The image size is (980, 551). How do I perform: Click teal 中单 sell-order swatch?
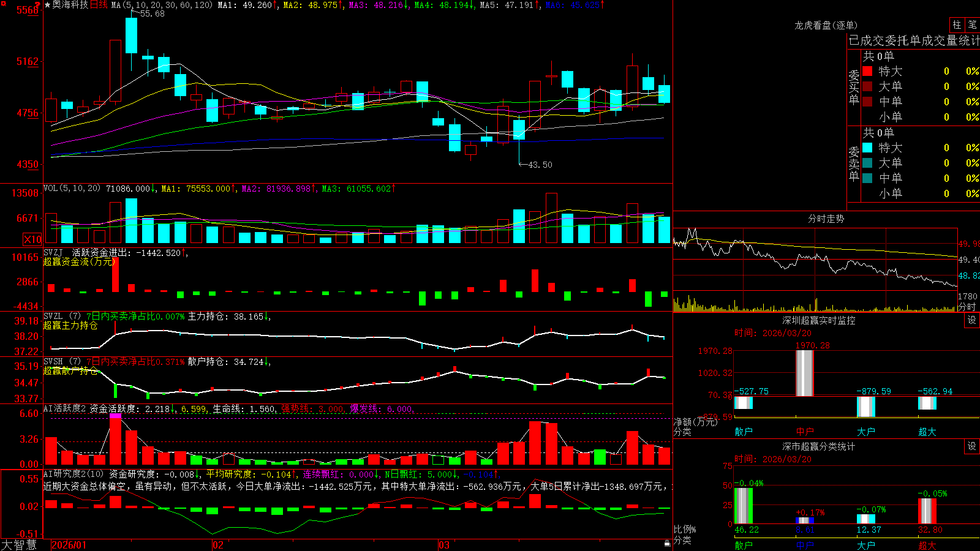pyautogui.click(x=867, y=178)
